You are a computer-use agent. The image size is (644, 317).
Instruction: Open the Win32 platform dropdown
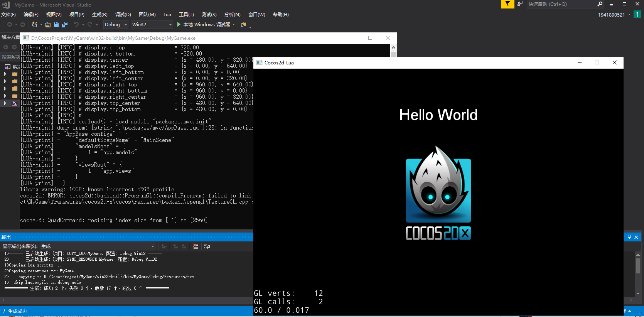click(x=152, y=25)
